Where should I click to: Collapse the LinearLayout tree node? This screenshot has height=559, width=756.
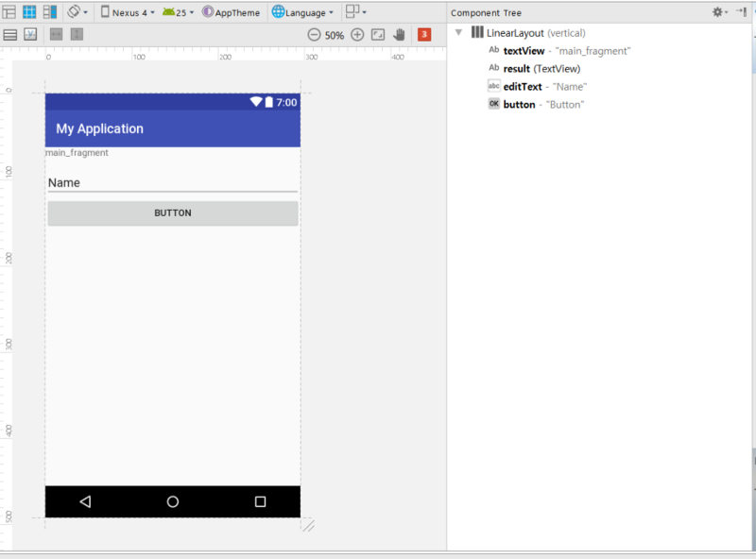[x=458, y=33]
